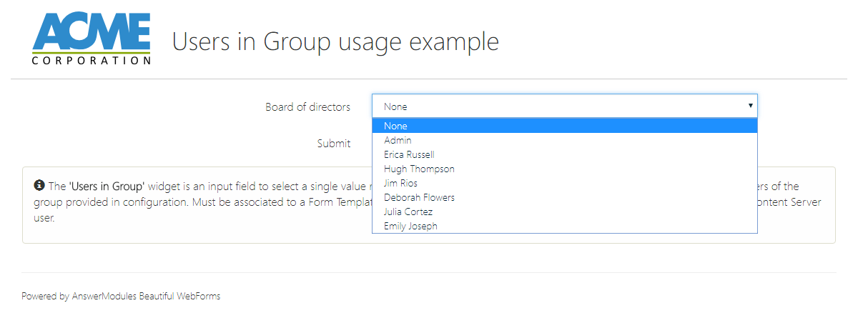Viewport: 868px width, 323px height.
Task: Click the 'Powered by AnswerModules Beautiful WebForms' footer
Action: pos(121,296)
